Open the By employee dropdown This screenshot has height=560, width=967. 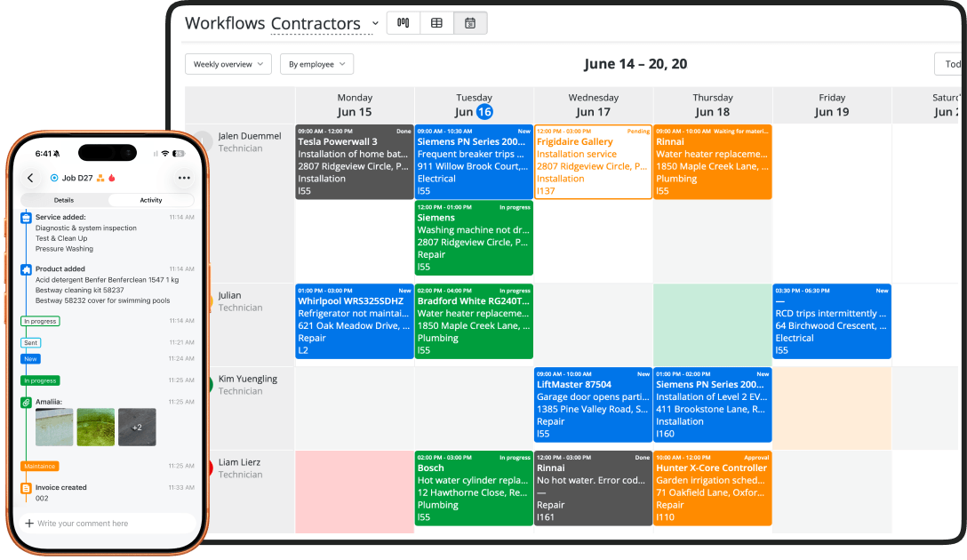(x=317, y=64)
